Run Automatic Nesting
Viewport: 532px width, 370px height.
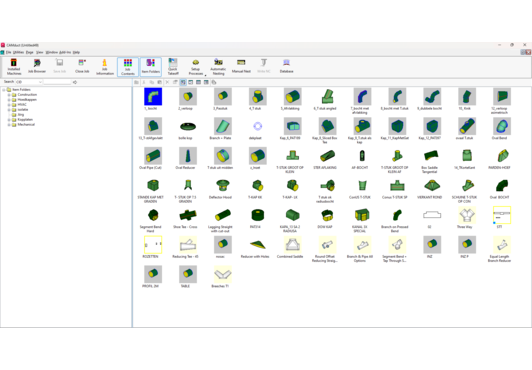(218, 66)
